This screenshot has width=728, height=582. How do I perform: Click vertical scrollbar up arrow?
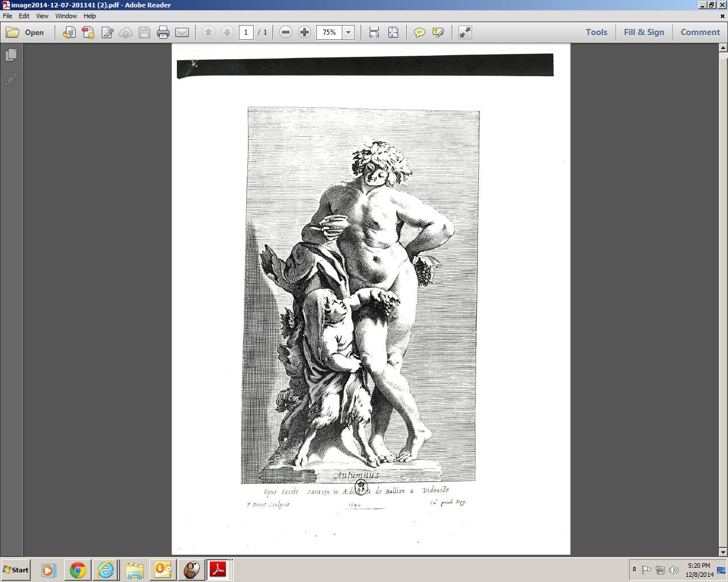pos(723,48)
